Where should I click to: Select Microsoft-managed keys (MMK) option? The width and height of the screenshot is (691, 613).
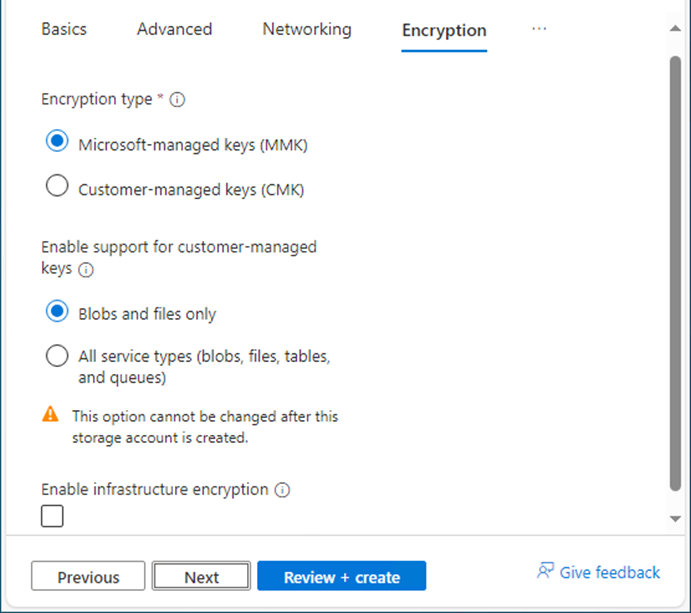coord(57,141)
